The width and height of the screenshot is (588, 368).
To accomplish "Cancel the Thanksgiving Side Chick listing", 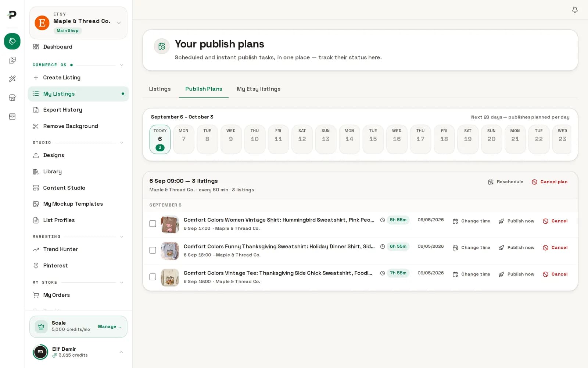I will click(555, 274).
